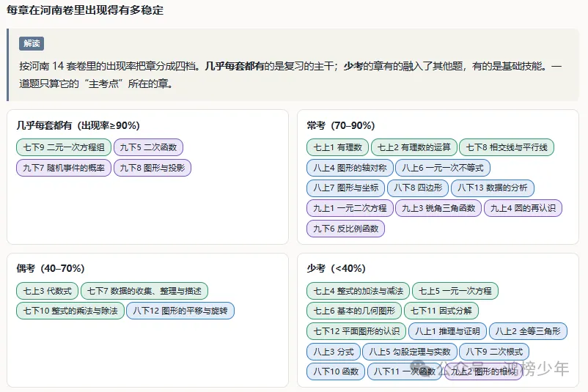Select the 八上3 分式 tag
The image size is (588, 392).
334,352
